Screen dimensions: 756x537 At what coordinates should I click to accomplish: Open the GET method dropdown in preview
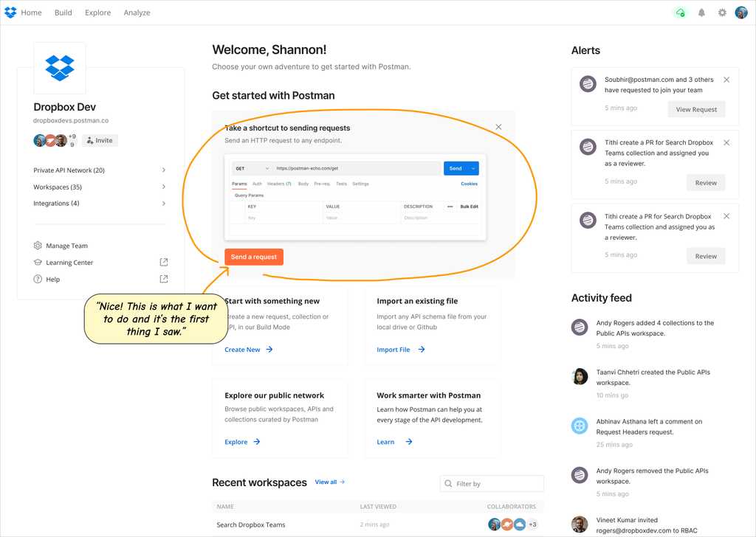(x=251, y=169)
